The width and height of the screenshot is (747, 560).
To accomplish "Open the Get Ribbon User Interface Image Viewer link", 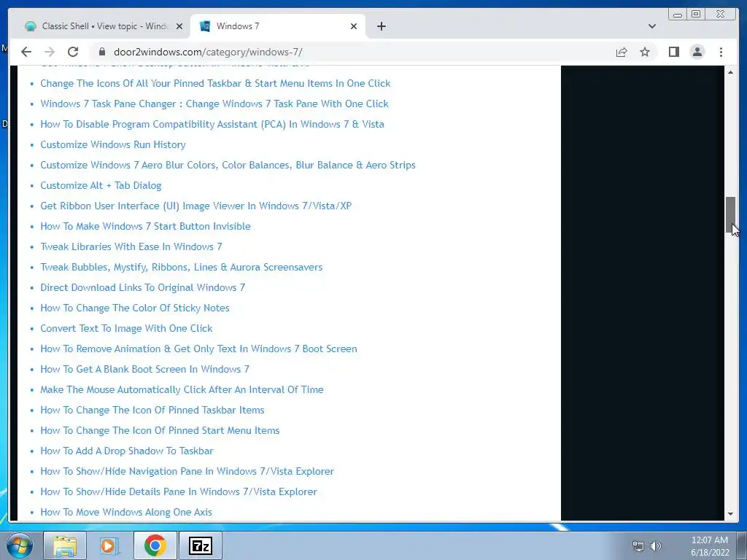I will [196, 206].
